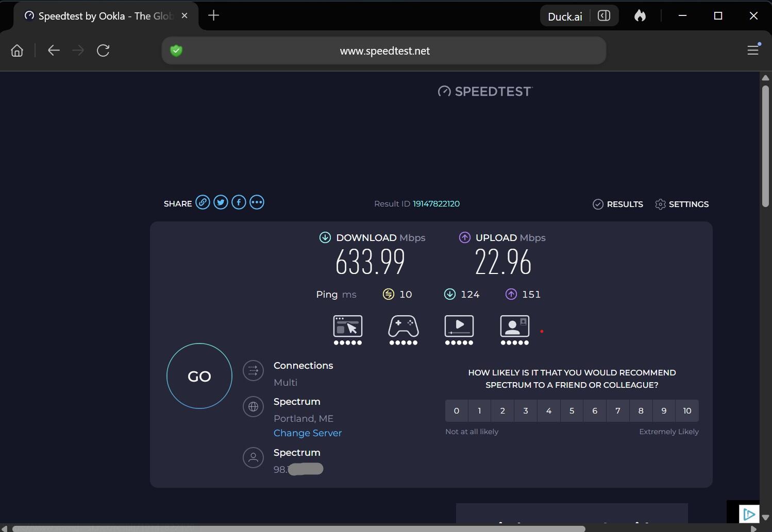Screen dimensions: 772x532
Task: Rate recommendation as 2
Action: (502, 411)
